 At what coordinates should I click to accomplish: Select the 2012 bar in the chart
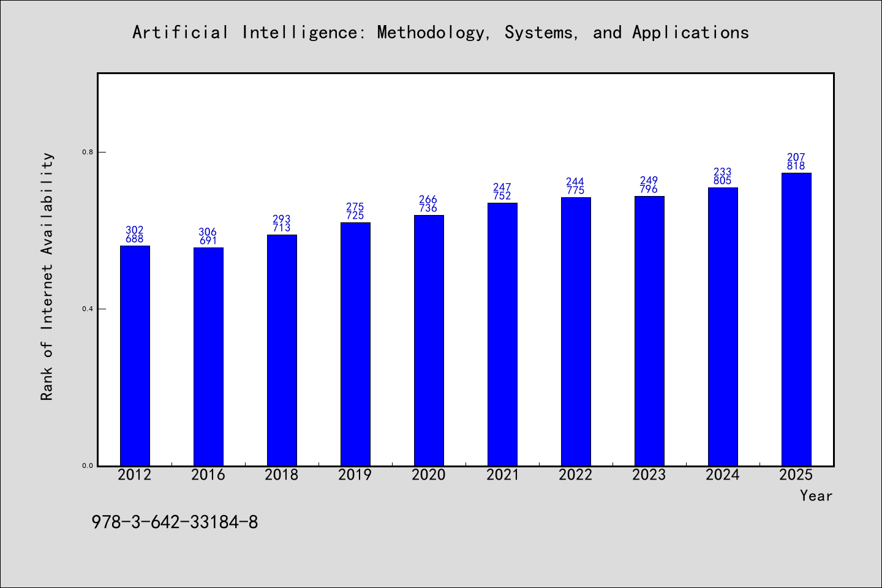pyautogui.click(x=135, y=356)
